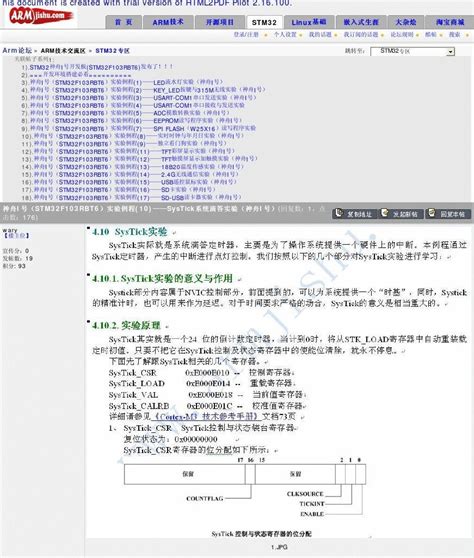Screen dimensions: 474x558
Task: Click the 登录/注册 login link
Action: (x=246, y=35)
